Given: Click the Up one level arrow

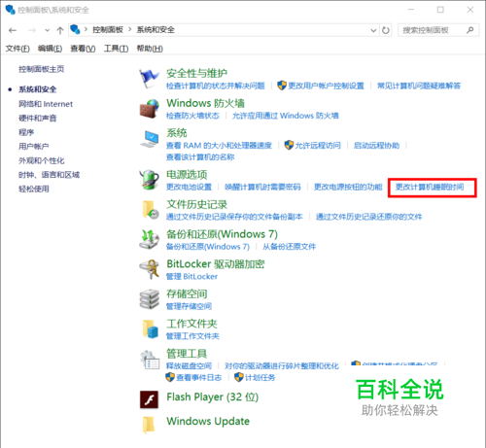Looking at the screenshot, I should point(60,30).
